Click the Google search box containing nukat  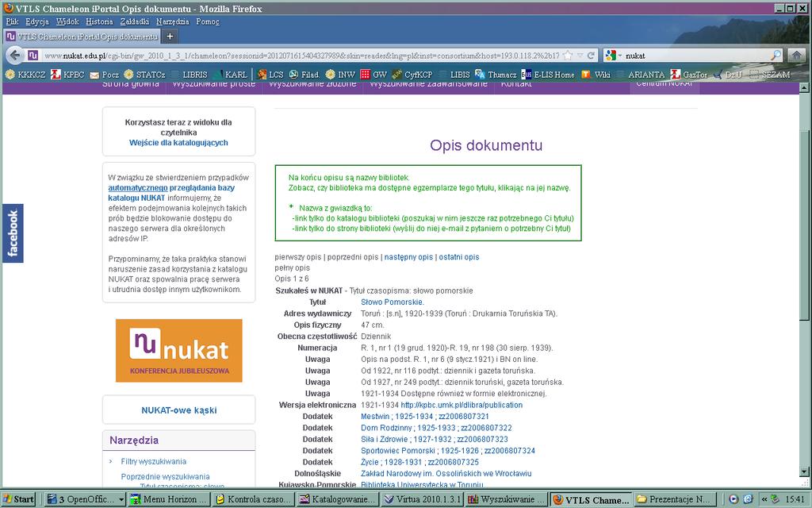696,56
